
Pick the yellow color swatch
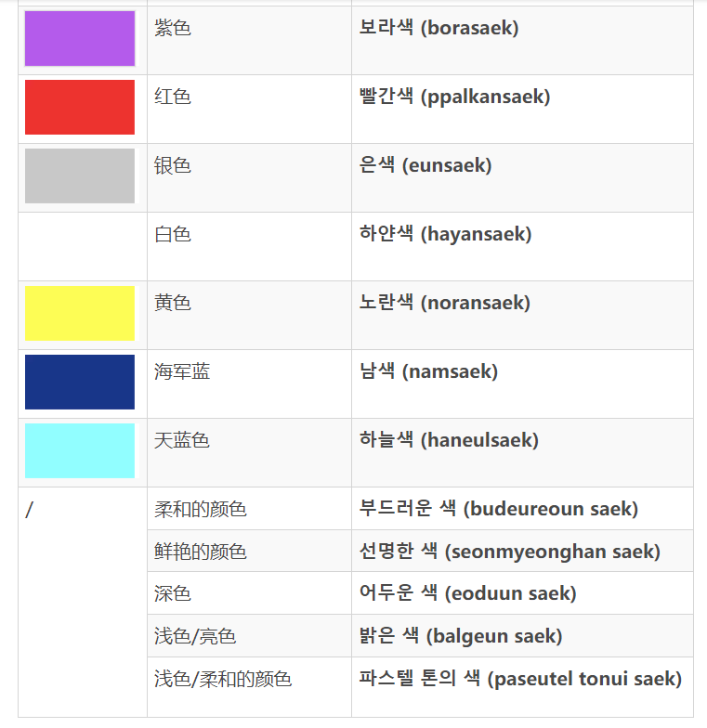(80, 313)
